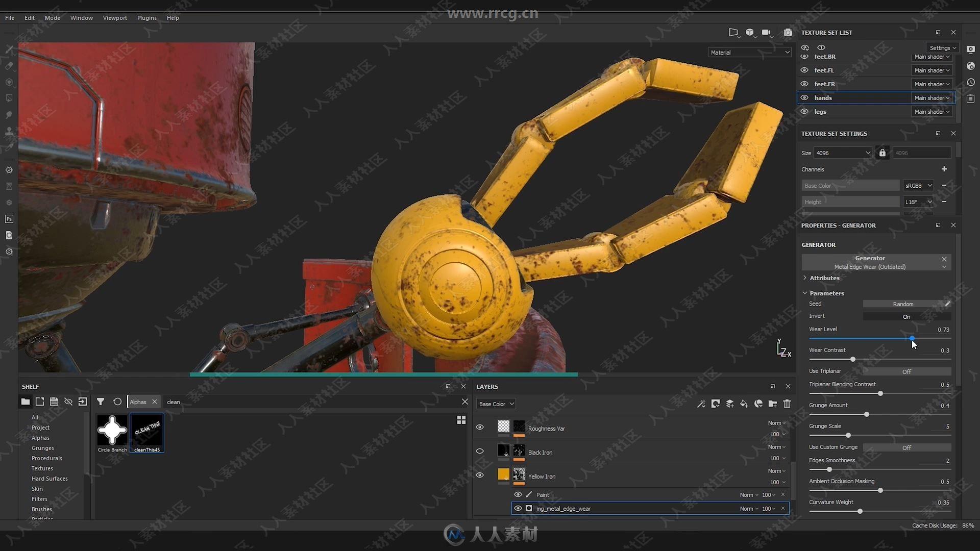
Task: Open the Material viewport mode dropdown
Action: [x=749, y=52]
